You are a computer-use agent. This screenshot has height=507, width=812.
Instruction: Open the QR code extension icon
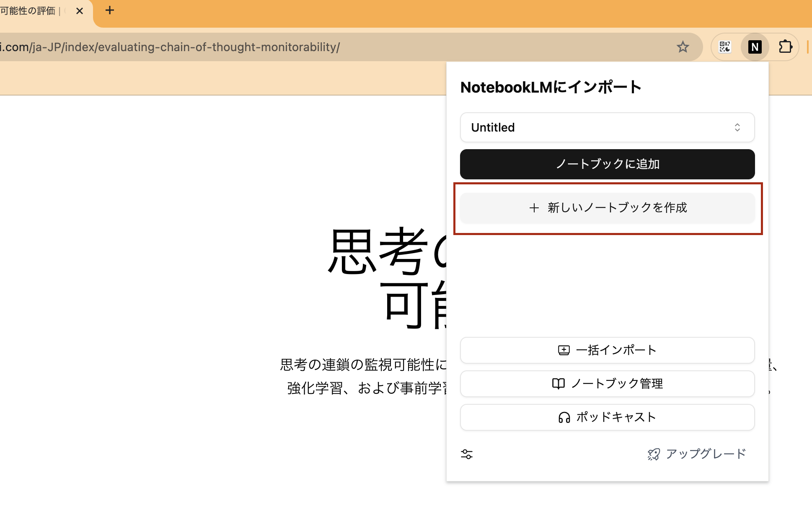coord(725,47)
